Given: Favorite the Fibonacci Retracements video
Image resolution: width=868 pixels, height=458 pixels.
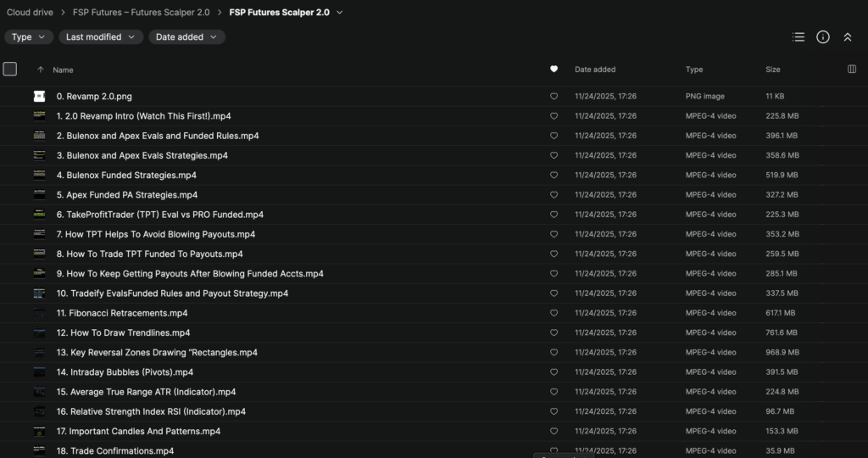Looking at the screenshot, I should pyautogui.click(x=554, y=313).
